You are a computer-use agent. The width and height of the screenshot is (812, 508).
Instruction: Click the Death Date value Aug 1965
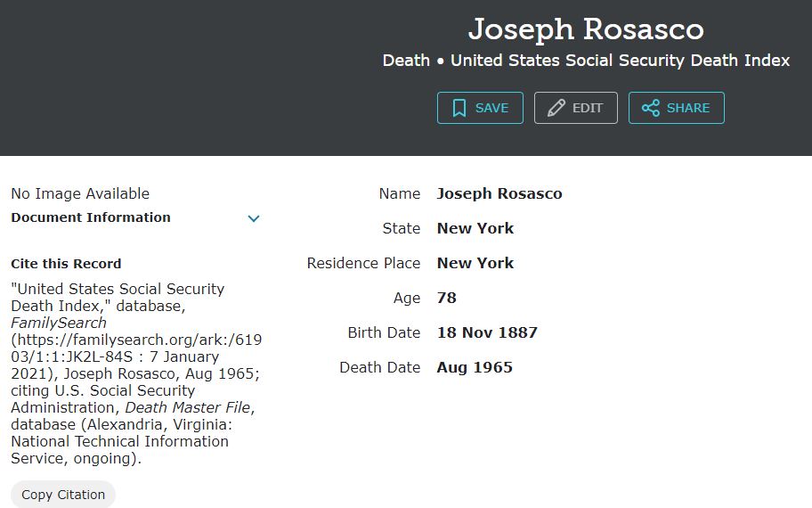point(475,367)
